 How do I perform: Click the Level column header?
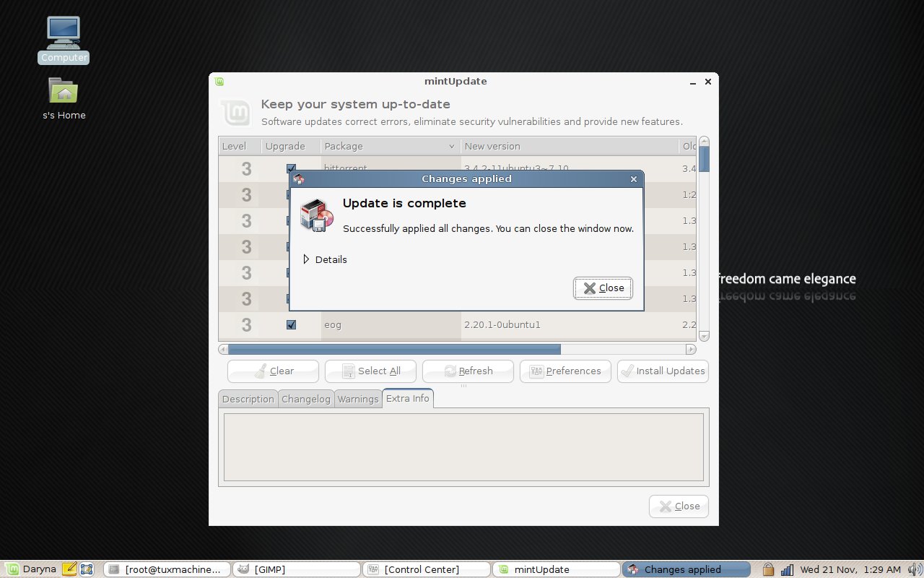click(240, 146)
